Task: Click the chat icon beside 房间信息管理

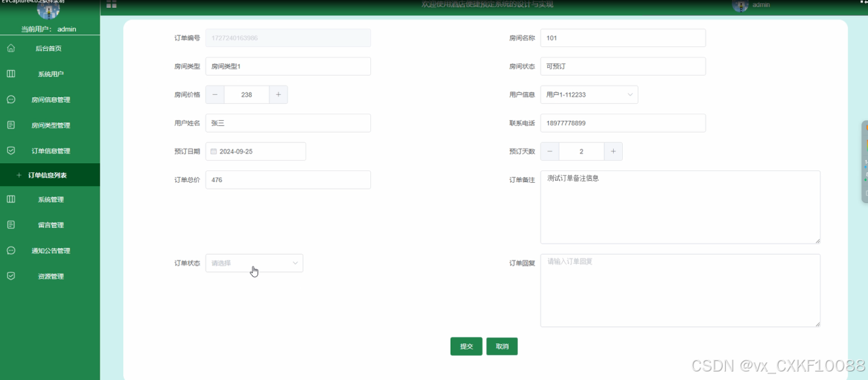Action: pyautogui.click(x=10, y=99)
